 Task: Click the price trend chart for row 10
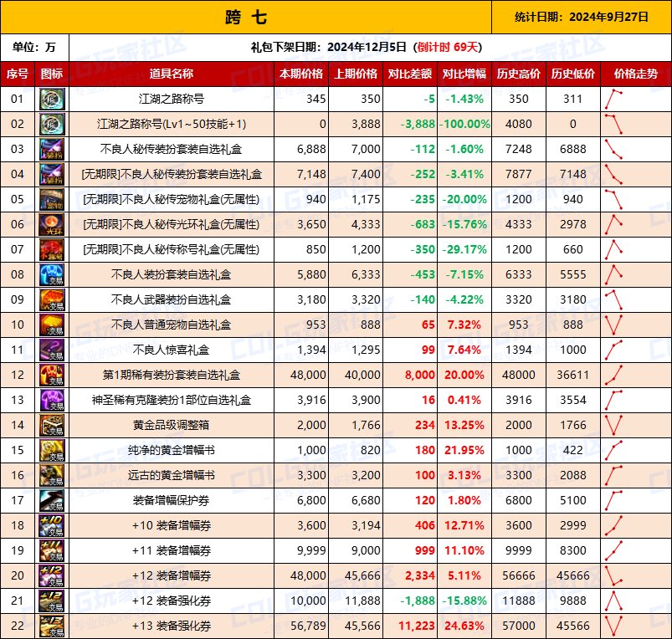point(613,325)
